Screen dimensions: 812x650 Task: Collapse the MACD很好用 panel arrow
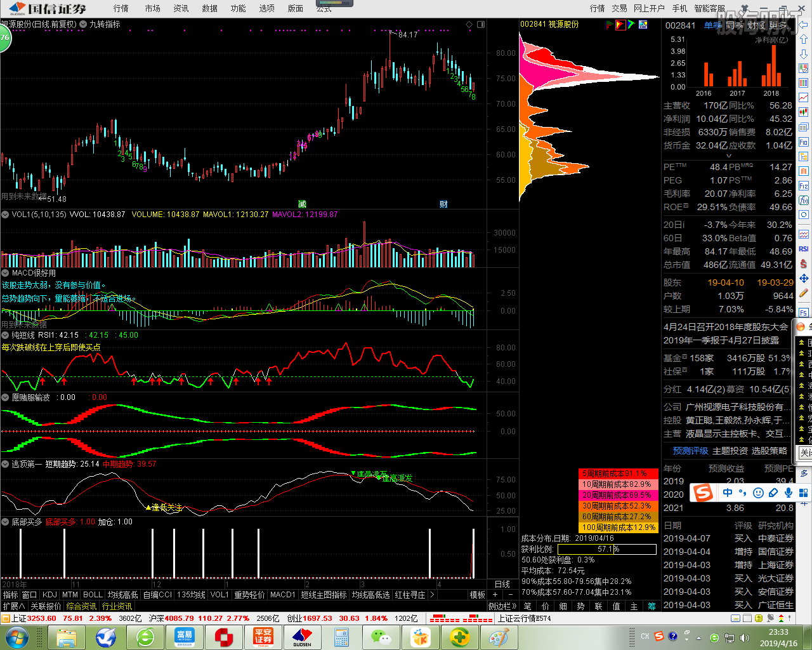5,273
